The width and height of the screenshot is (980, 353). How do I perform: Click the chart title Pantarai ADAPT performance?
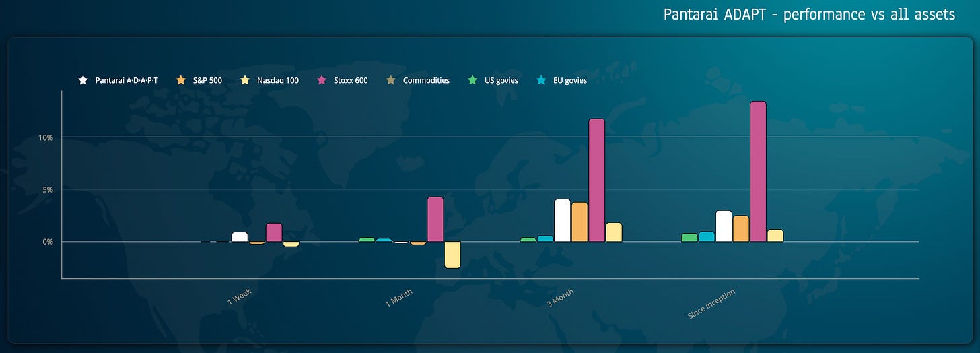pos(809,14)
